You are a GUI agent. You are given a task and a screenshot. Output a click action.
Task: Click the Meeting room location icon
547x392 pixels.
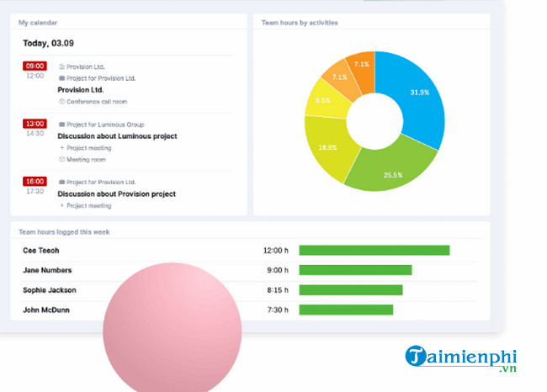[x=61, y=159]
